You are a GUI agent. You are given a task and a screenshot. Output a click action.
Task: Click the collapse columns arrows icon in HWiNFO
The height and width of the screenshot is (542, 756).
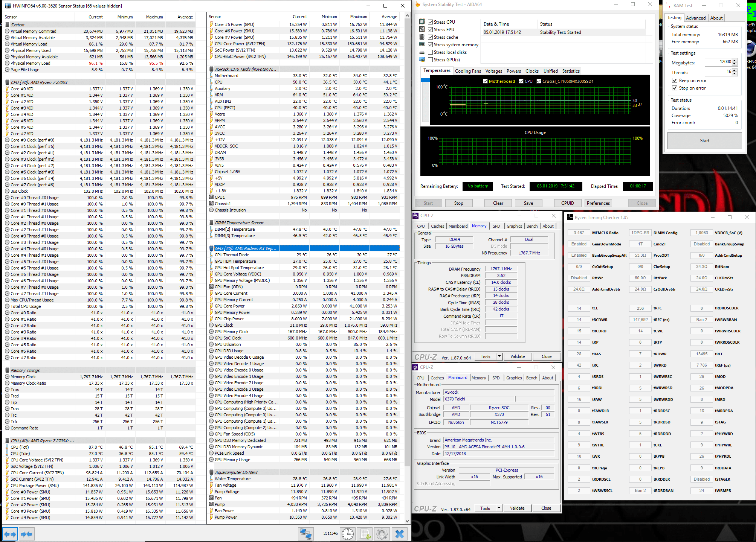click(x=26, y=534)
